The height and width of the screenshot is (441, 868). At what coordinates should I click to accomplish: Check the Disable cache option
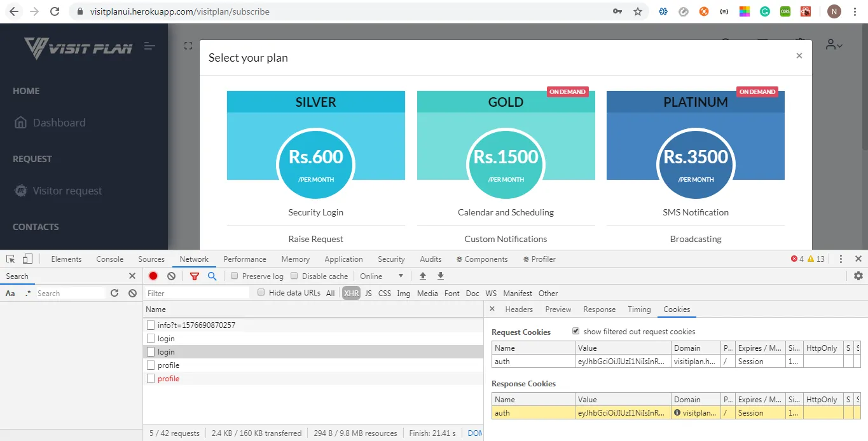(294, 276)
